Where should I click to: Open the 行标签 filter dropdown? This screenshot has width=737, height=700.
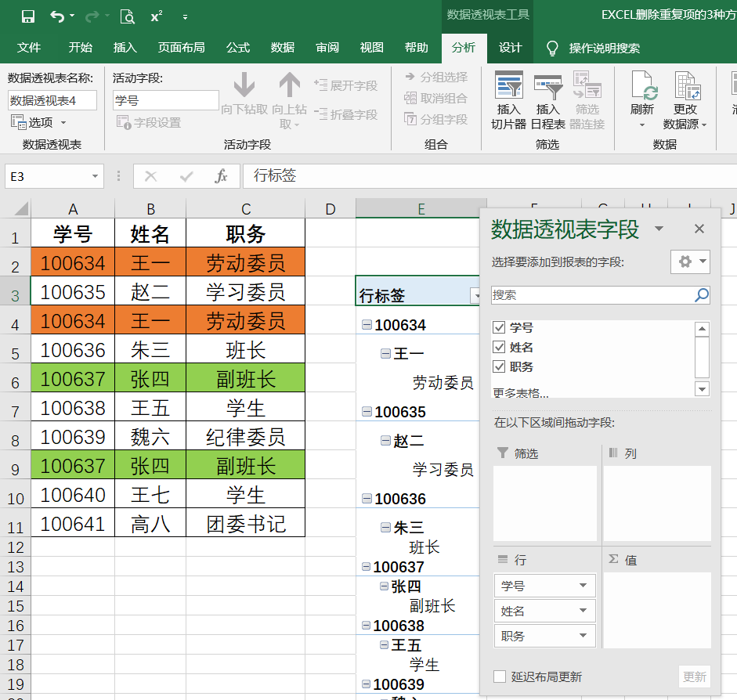475,295
